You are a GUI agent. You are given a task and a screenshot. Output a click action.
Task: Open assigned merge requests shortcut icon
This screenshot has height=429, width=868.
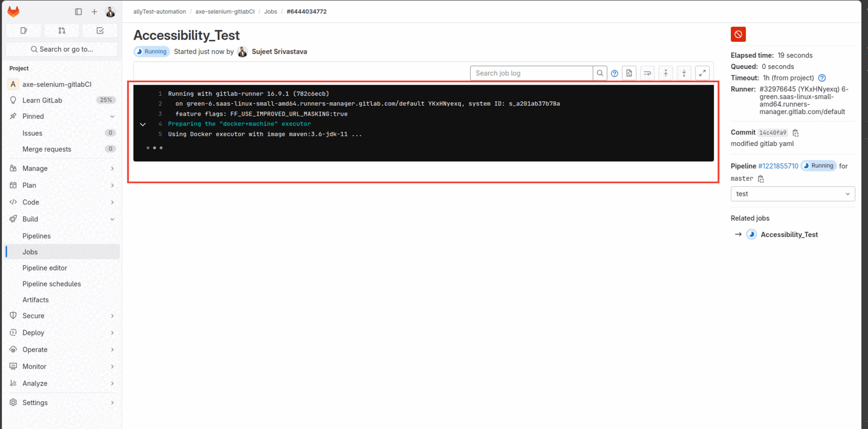62,31
